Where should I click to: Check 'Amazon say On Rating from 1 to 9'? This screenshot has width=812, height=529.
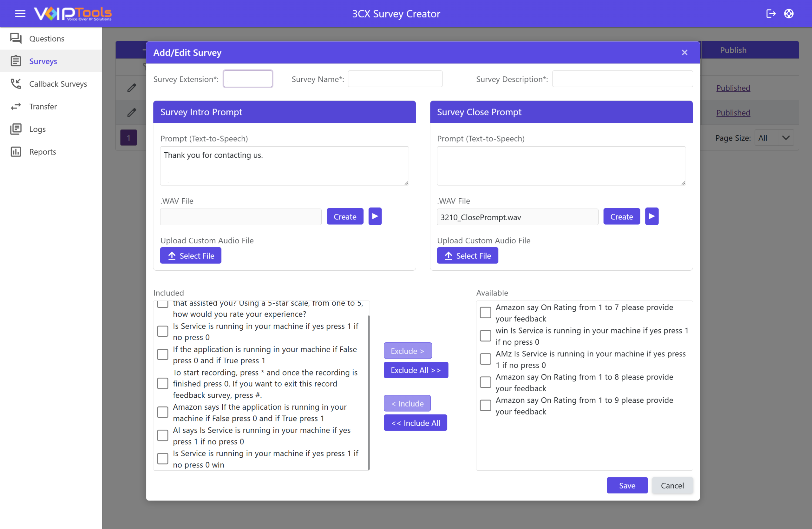(486, 406)
